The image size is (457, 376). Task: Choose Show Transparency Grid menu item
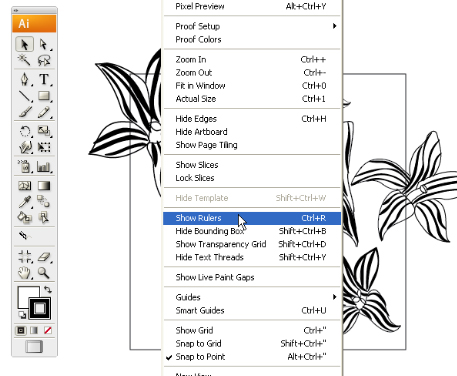[252, 244]
